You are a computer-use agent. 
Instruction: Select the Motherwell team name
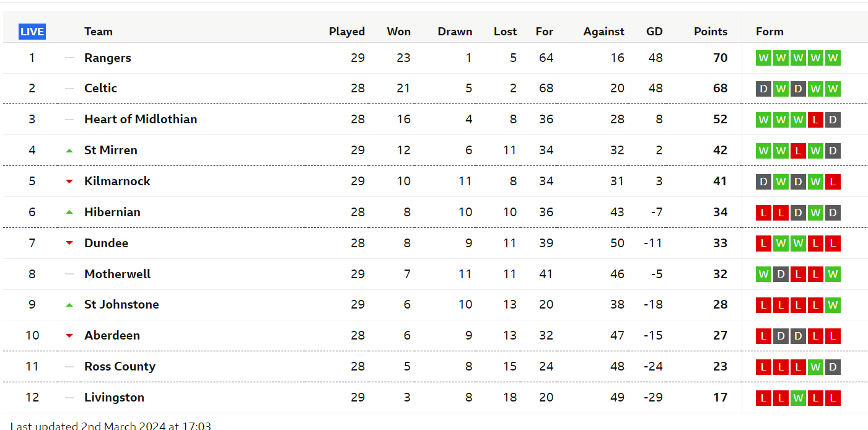[117, 274]
